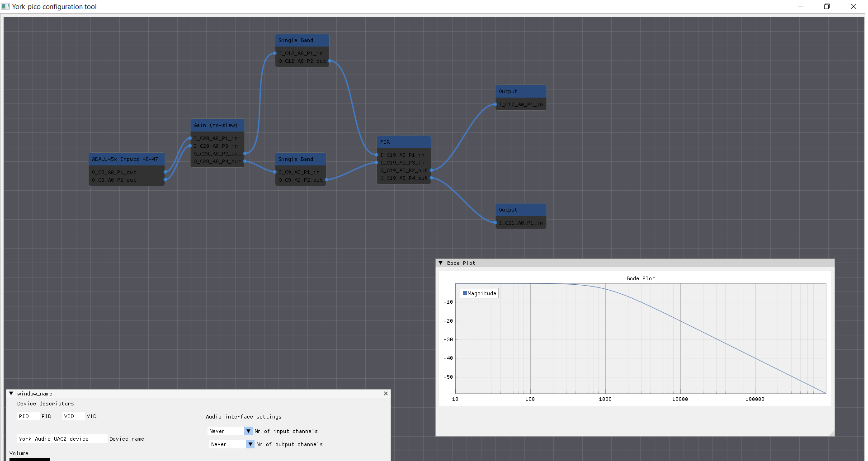
Task: Restore down the York-pico window
Action: pos(827,6)
